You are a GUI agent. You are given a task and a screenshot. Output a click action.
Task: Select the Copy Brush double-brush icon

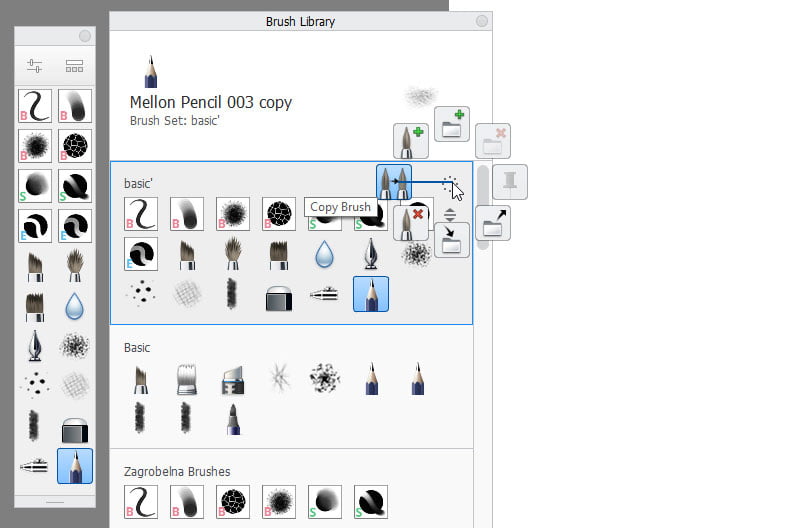click(394, 182)
